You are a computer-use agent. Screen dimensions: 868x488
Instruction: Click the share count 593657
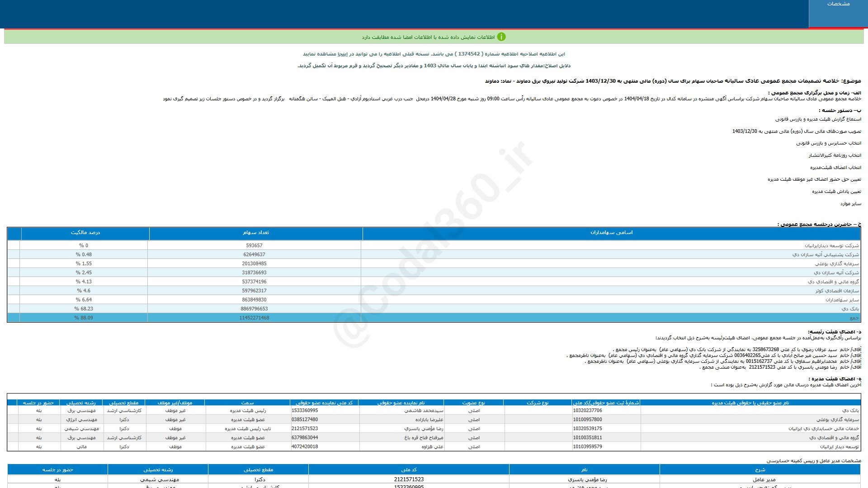254,245
